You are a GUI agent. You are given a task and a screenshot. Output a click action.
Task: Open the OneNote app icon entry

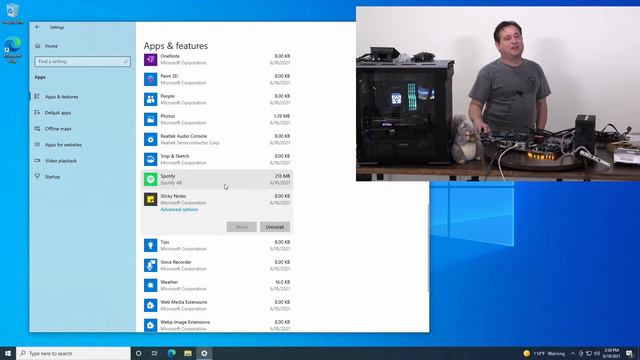(x=150, y=60)
